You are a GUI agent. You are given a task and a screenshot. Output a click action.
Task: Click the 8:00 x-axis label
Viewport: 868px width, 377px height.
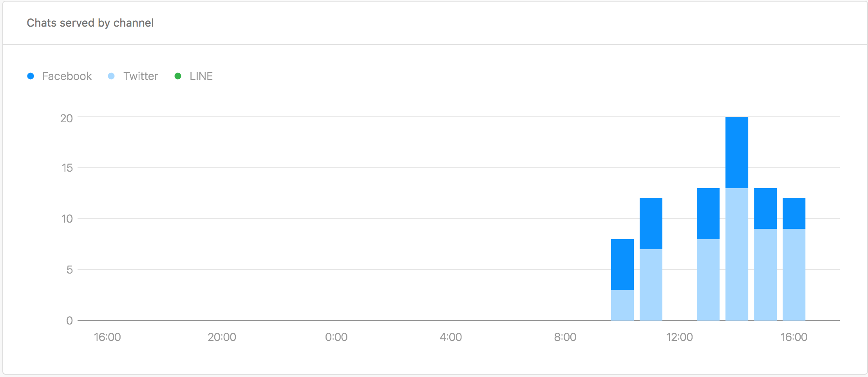(565, 337)
